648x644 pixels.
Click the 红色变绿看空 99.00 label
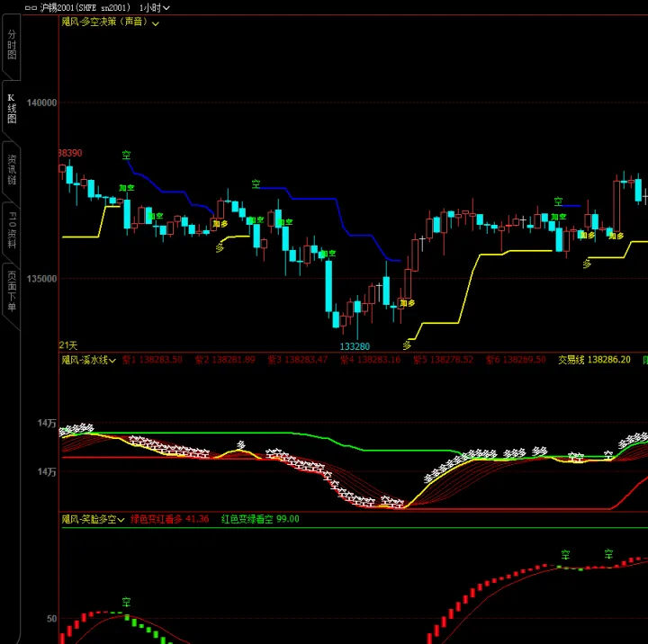[260, 519]
